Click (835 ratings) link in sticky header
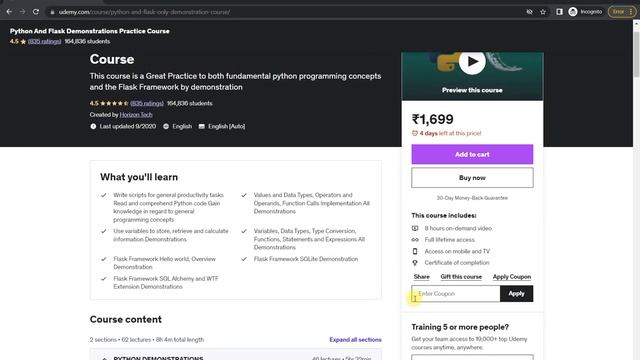 pos(44,41)
